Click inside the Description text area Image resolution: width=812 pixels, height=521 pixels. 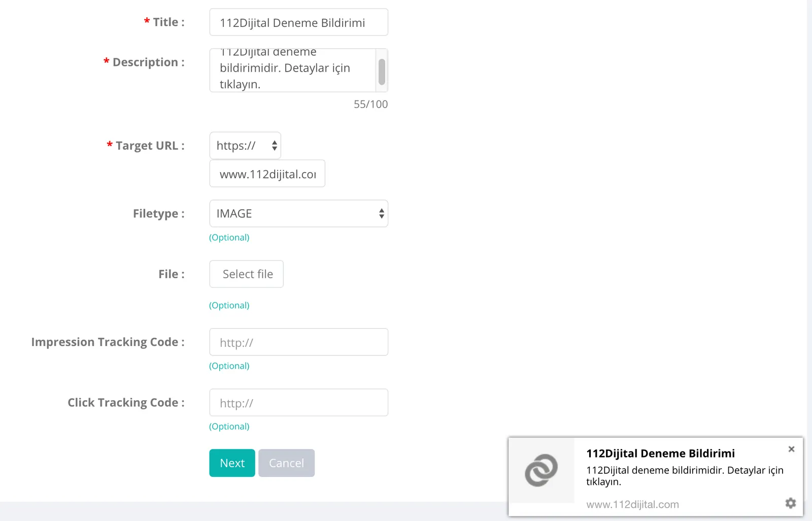[292, 70]
